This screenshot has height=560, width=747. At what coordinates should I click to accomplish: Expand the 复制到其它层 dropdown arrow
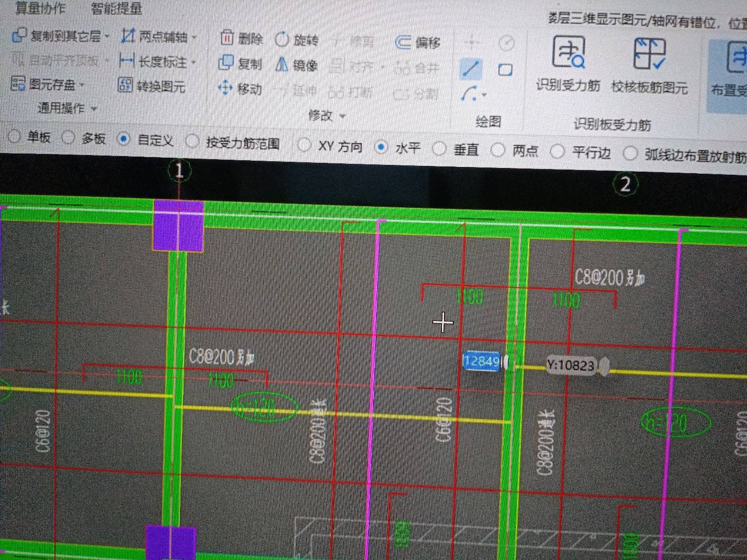[107, 36]
